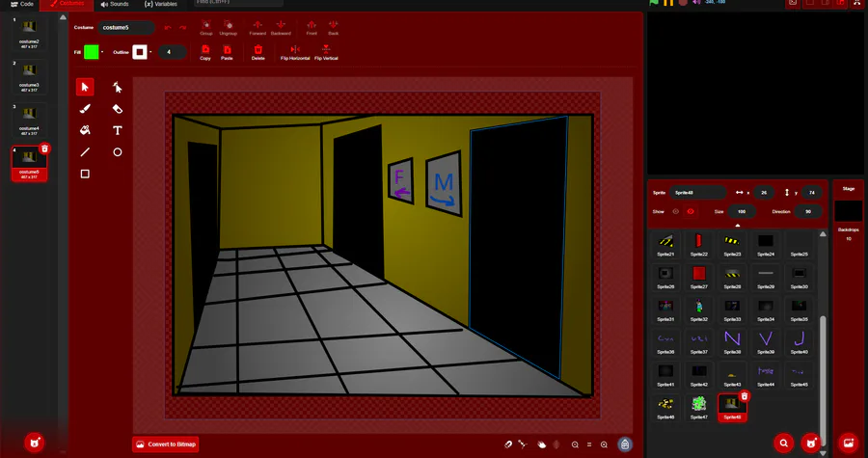Open the Fill color dropdown
The height and width of the screenshot is (458, 868).
[102, 52]
